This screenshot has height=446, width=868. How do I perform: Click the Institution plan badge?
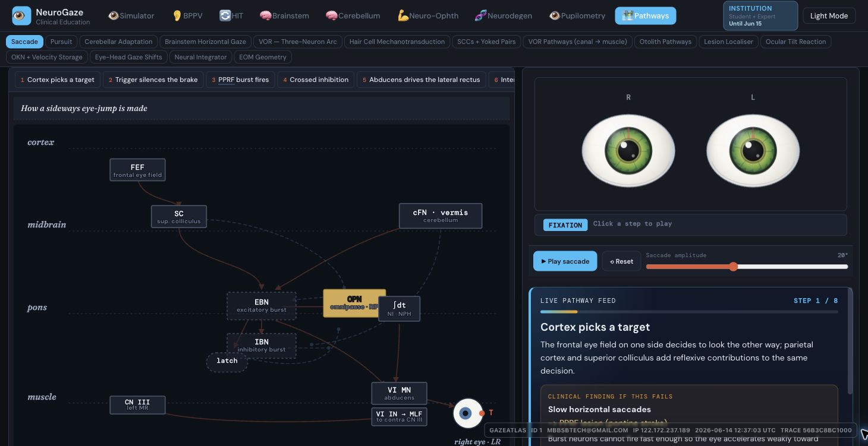760,16
